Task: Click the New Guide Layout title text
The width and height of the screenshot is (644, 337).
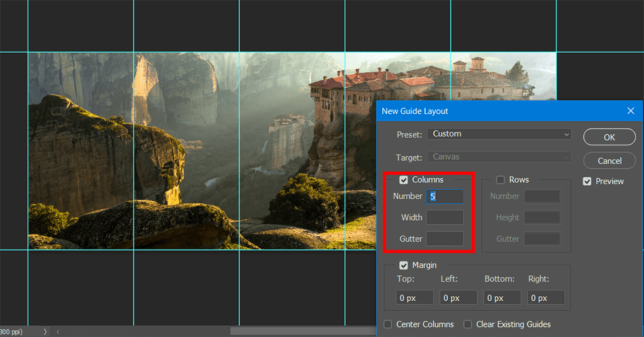Action: (415, 111)
